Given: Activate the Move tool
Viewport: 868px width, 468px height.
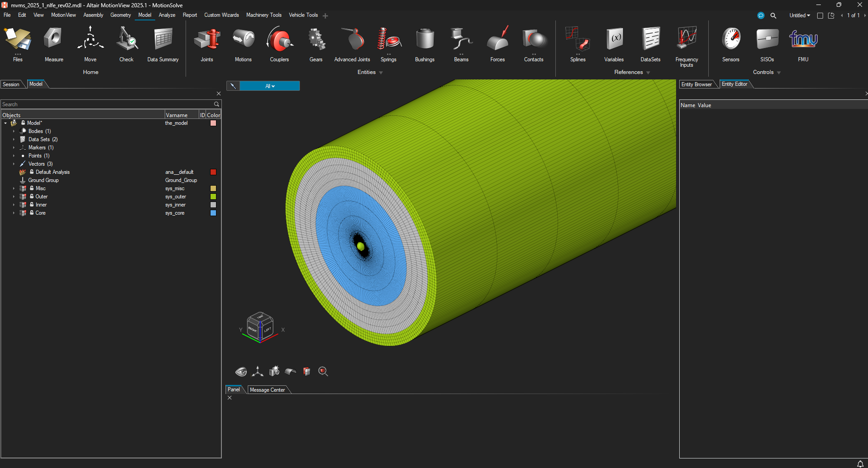Looking at the screenshot, I should tap(90, 44).
